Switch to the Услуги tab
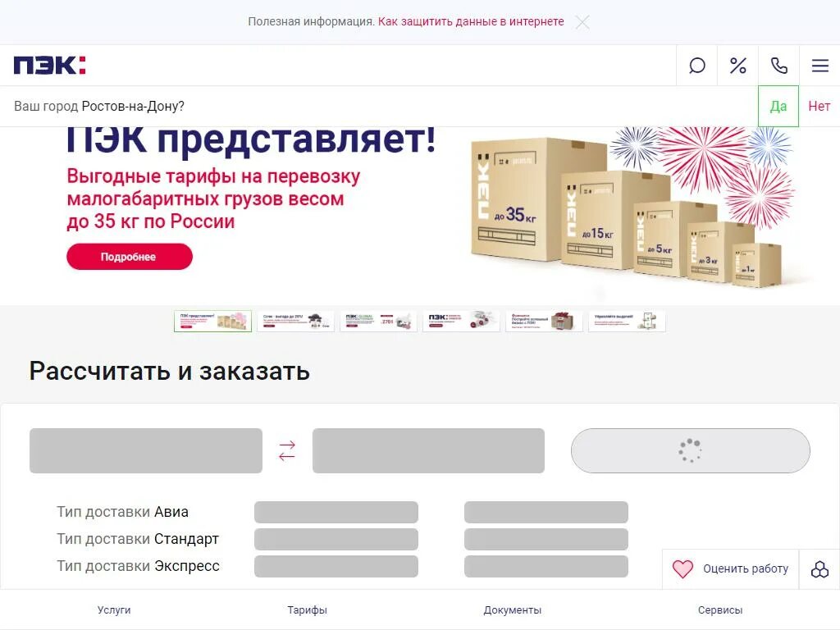Screen dimensions: 840x630 pyautogui.click(x=114, y=609)
